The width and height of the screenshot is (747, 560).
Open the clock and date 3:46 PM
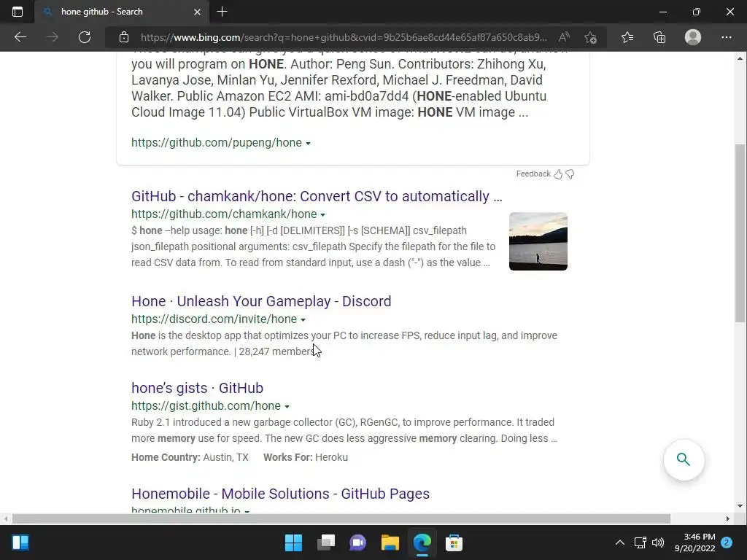[695, 542]
